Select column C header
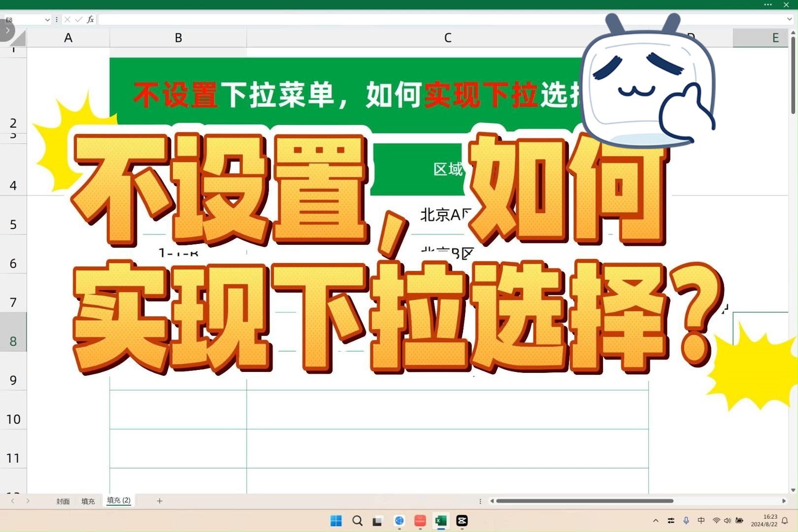The height and width of the screenshot is (532, 798). tap(447, 38)
